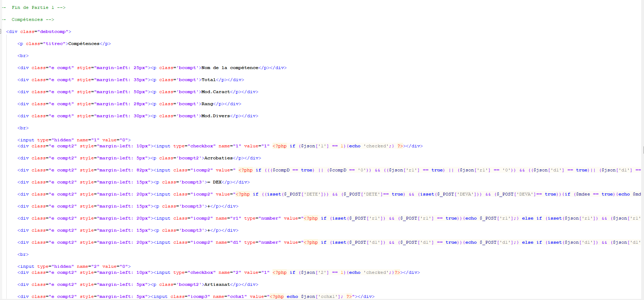Place cursor on 'Mod.Caract' text
644x300 pixels.
point(215,92)
